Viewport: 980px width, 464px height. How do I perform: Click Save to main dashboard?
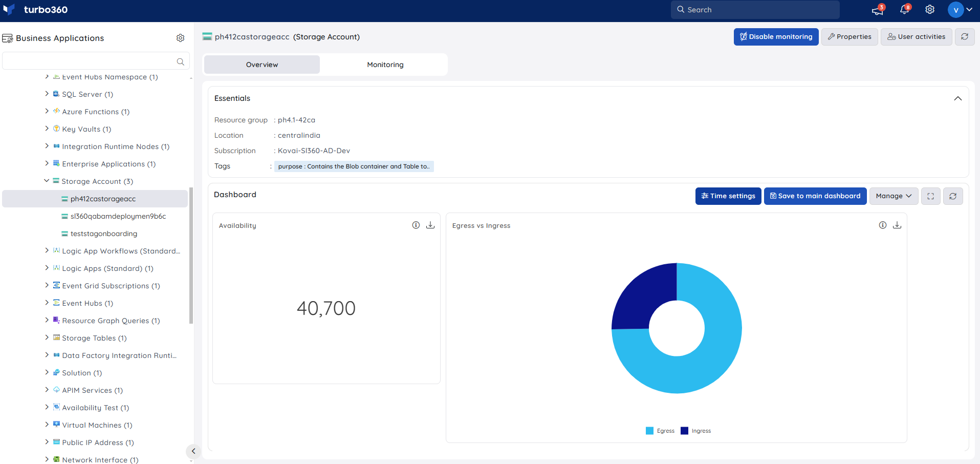click(x=815, y=196)
